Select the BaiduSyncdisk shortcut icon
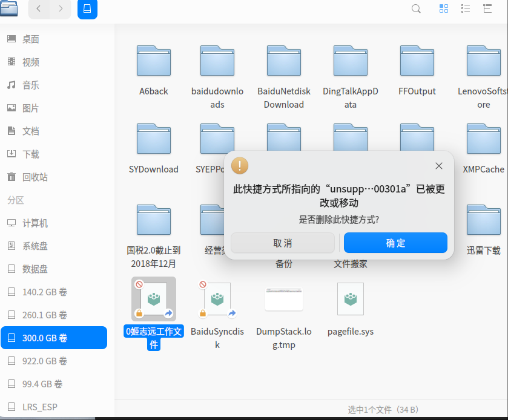 (x=217, y=299)
